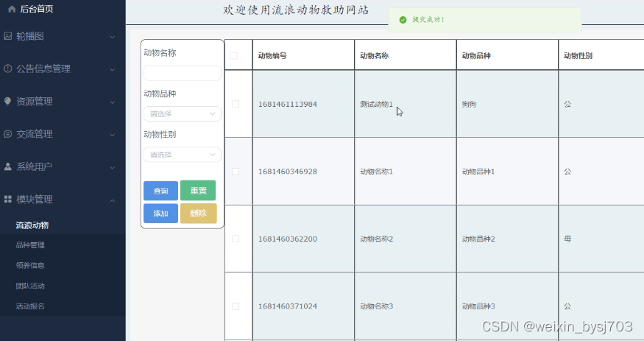Image resolution: width=644 pixels, height=341 pixels.
Task: Check the row for 1681460371024
Action: point(236,306)
